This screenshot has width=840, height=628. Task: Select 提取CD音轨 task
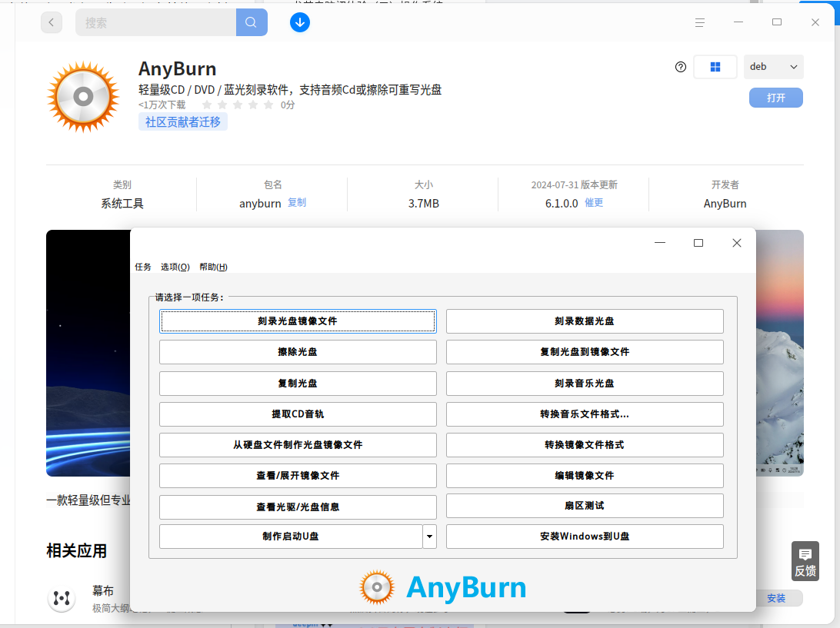click(298, 414)
